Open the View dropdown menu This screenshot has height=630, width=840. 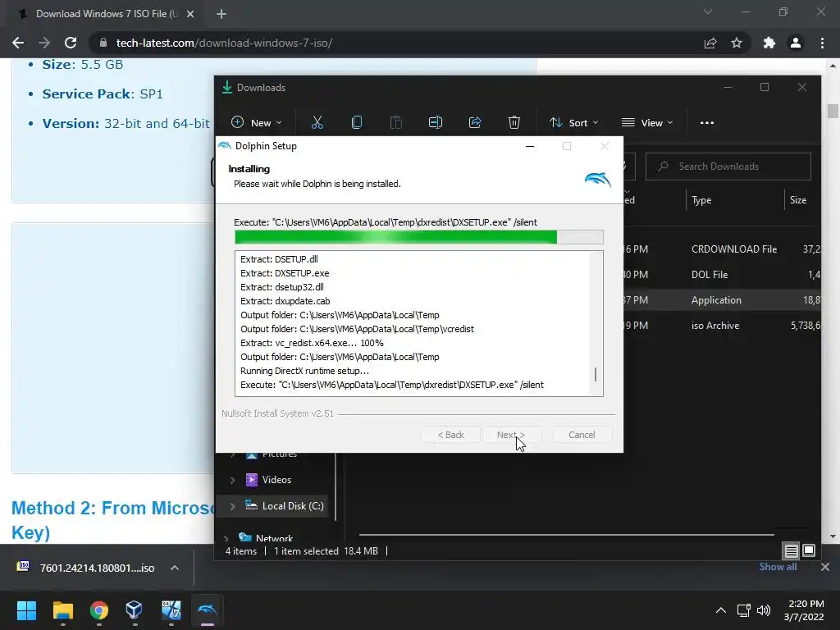point(647,123)
